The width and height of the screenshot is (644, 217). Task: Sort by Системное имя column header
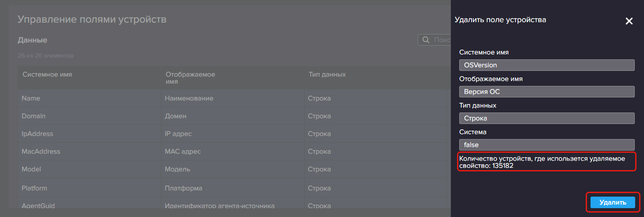click(x=47, y=74)
